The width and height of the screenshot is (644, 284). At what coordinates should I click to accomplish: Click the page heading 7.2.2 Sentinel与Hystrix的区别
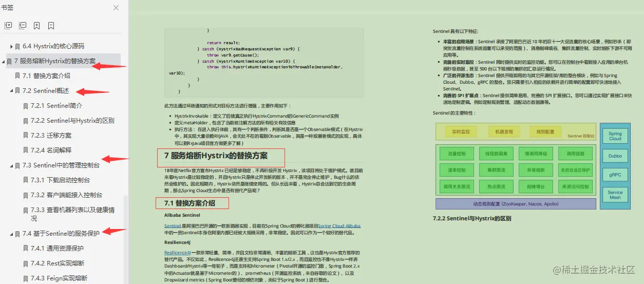click(x=472, y=218)
